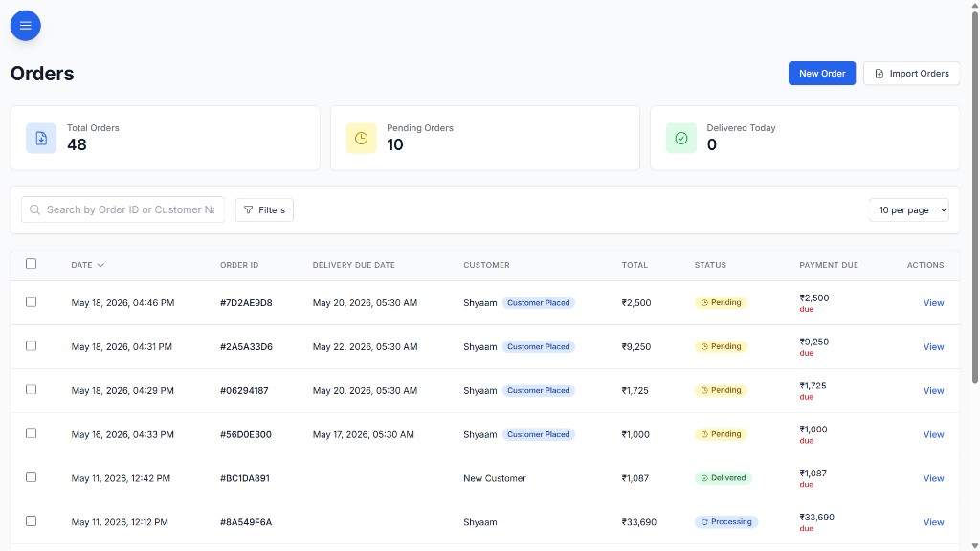Focus the Order ID search field
Viewport: 980px width, 551px height.
[123, 209]
